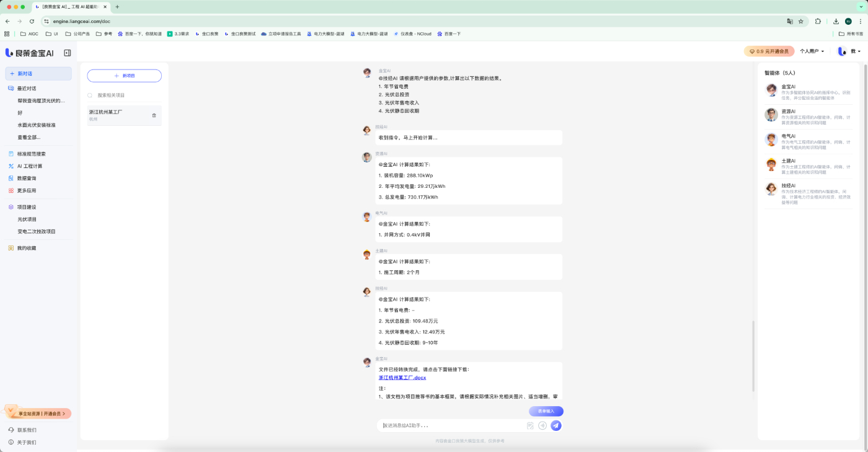Start a new chat with 新对话
This screenshot has height=452, width=868.
[x=38, y=74]
